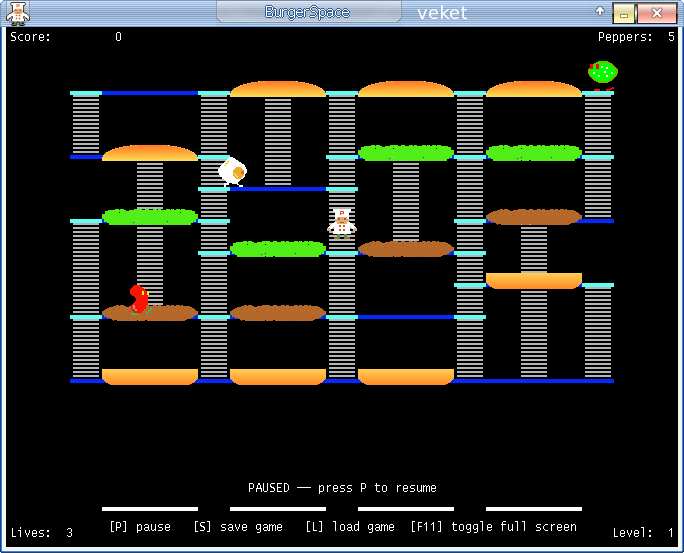
Task: Click the [L] load game text
Action: point(350,527)
